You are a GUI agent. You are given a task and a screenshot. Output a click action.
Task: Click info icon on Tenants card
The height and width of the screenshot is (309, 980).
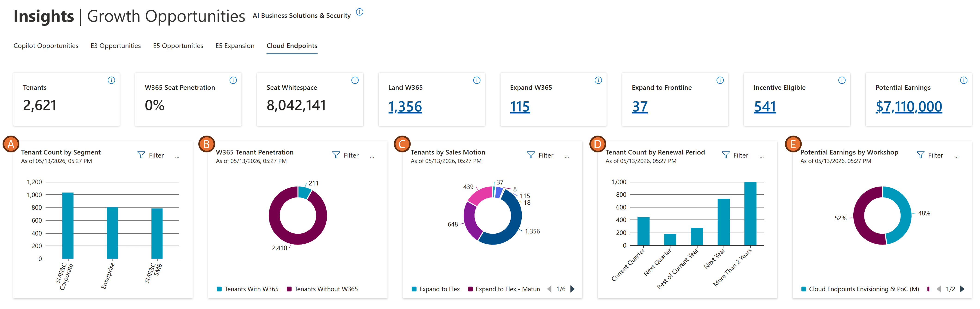(x=111, y=80)
